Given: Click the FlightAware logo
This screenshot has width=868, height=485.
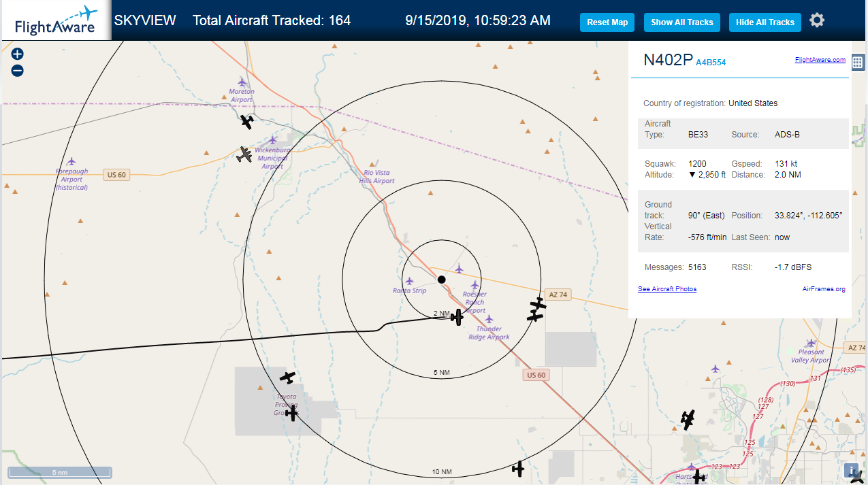Looking at the screenshot, I should 55,20.
